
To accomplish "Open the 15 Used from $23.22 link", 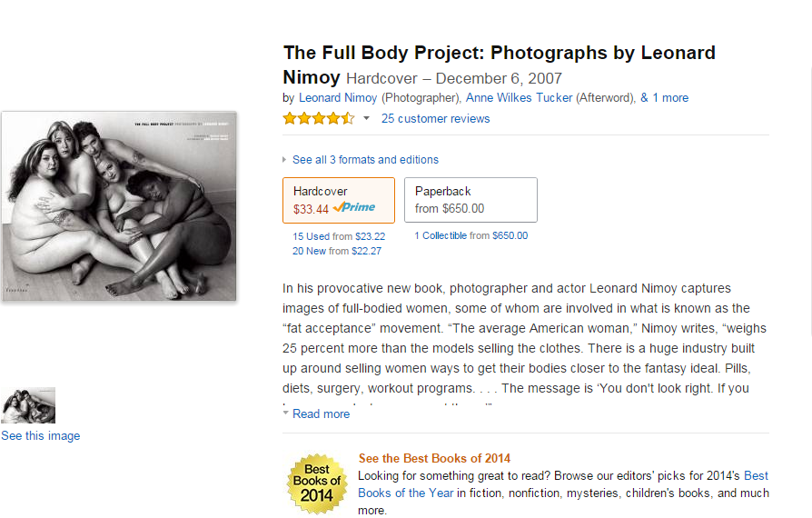I will coord(339,236).
